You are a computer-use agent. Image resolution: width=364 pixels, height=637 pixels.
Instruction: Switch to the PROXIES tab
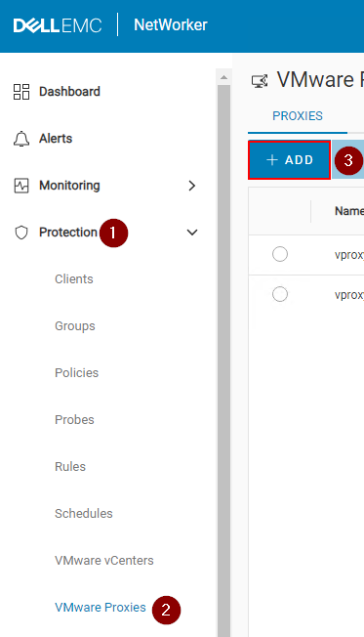tap(298, 116)
